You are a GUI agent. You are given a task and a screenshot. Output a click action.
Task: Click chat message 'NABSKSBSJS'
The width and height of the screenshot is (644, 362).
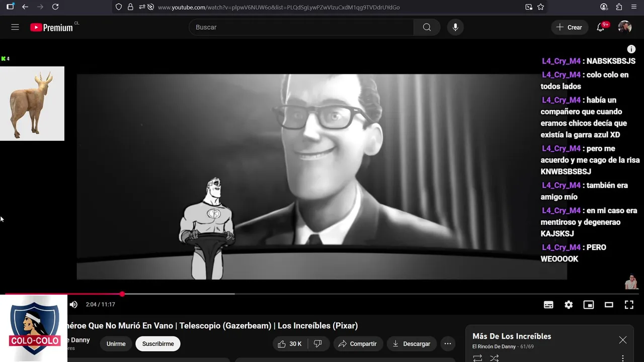(589, 61)
